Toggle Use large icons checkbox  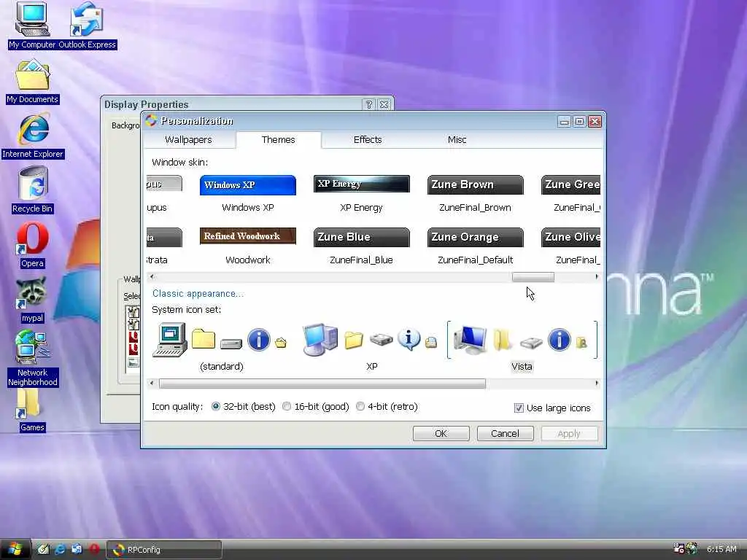pos(519,408)
